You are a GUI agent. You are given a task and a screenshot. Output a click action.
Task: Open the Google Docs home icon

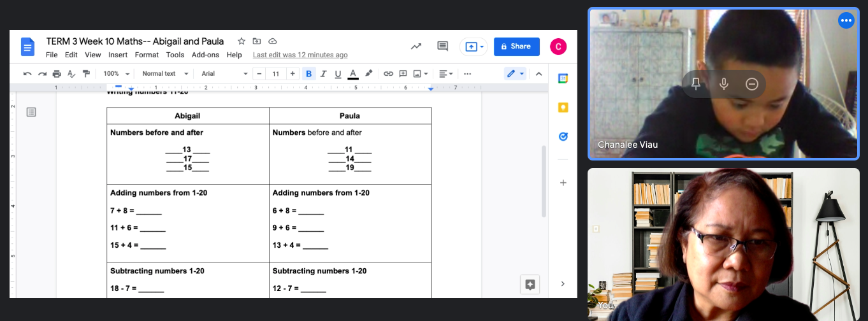pos(27,46)
